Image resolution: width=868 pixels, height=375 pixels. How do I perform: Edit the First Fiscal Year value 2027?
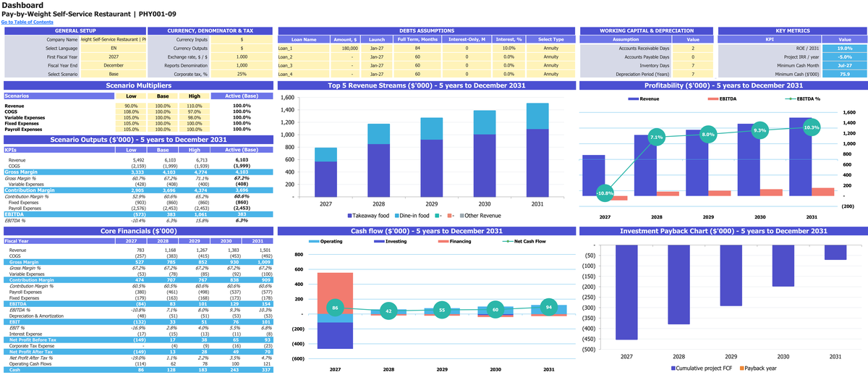113,56
